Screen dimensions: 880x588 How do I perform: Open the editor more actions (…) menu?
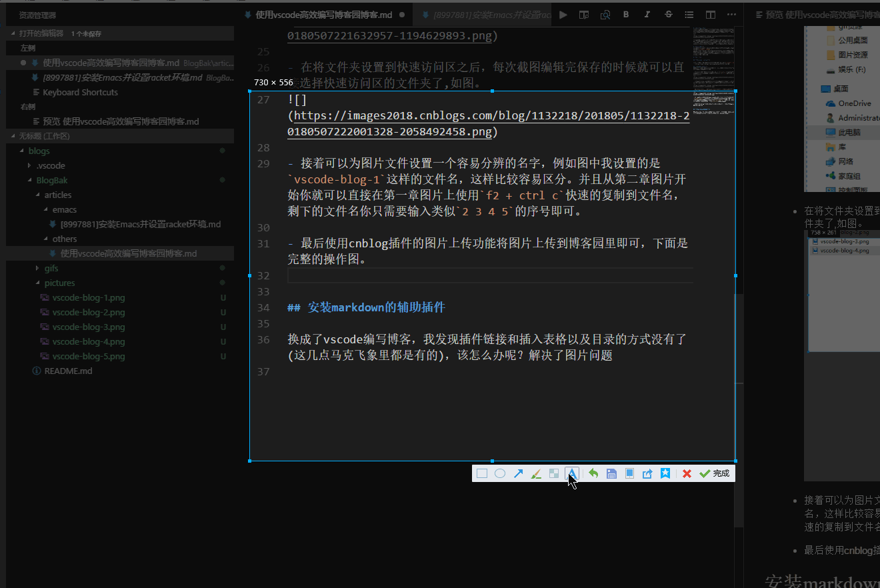click(731, 15)
